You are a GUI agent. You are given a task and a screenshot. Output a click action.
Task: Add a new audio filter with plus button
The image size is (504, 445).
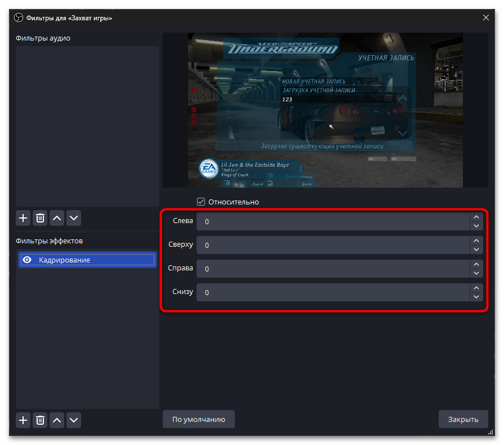coord(23,219)
